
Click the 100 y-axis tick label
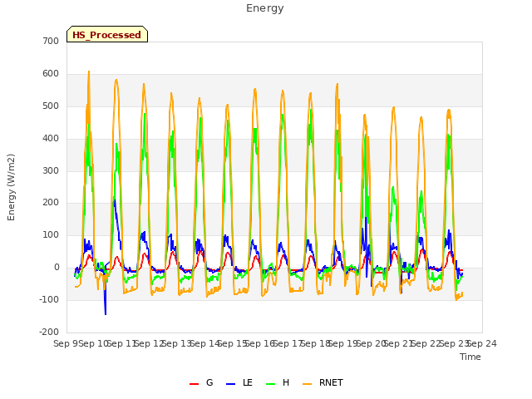tap(51, 234)
